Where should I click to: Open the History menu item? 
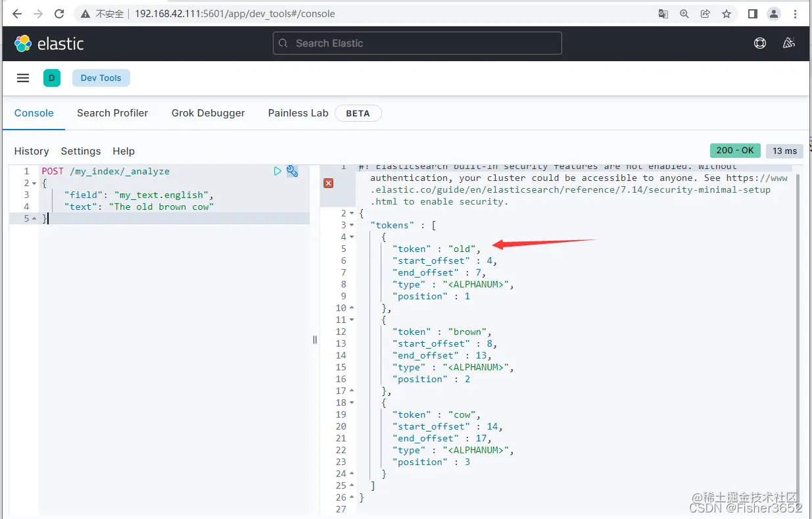click(x=32, y=151)
